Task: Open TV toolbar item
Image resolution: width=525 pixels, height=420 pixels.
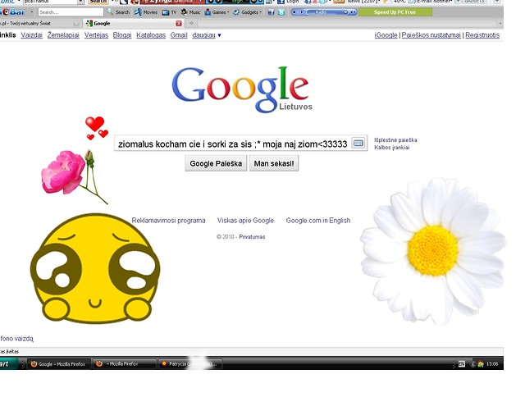Action: tap(169, 12)
